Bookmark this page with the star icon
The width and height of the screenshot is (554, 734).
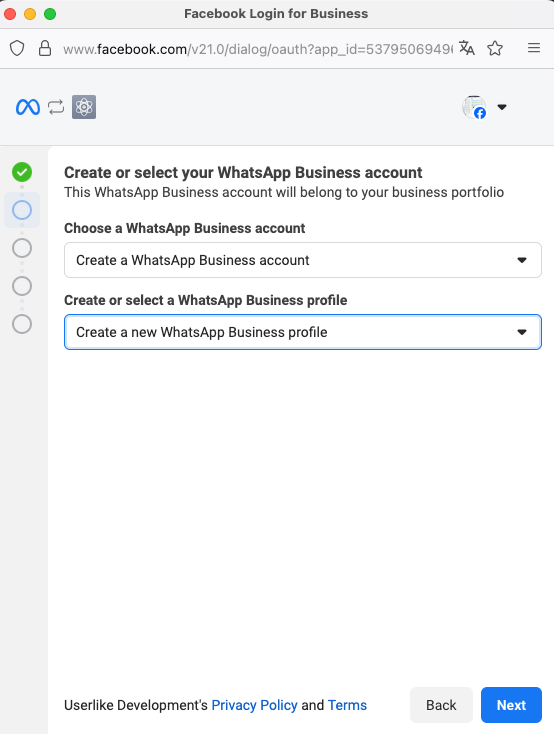(x=495, y=48)
